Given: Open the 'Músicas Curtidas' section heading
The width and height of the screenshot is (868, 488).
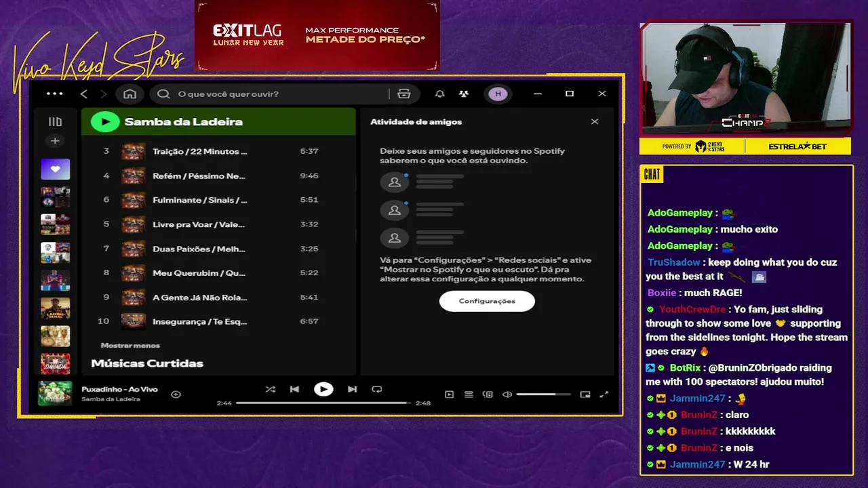Looking at the screenshot, I should [147, 363].
